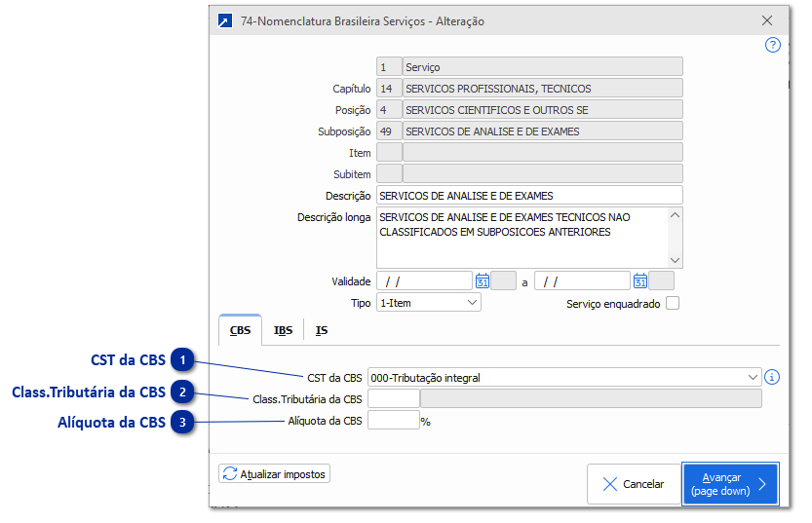Click the app arrow icon in title bar
This screenshot has height=523, width=812.
225,20
